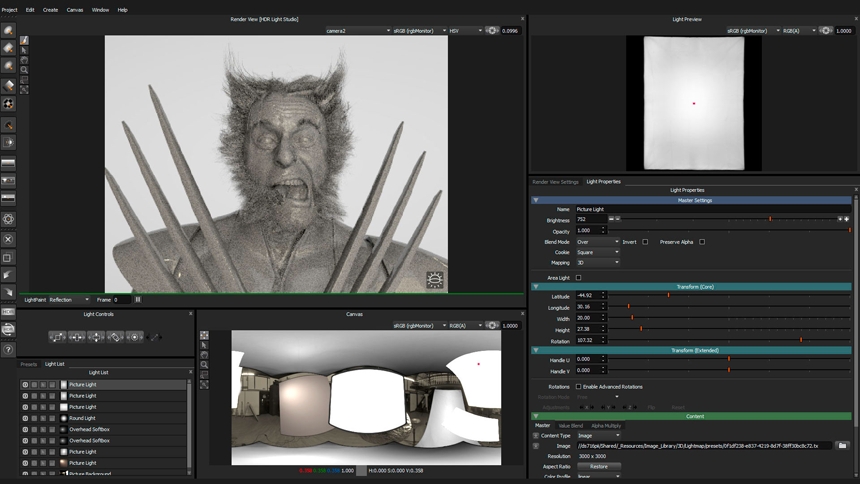Toggle the small icon left of Image label

(536, 446)
